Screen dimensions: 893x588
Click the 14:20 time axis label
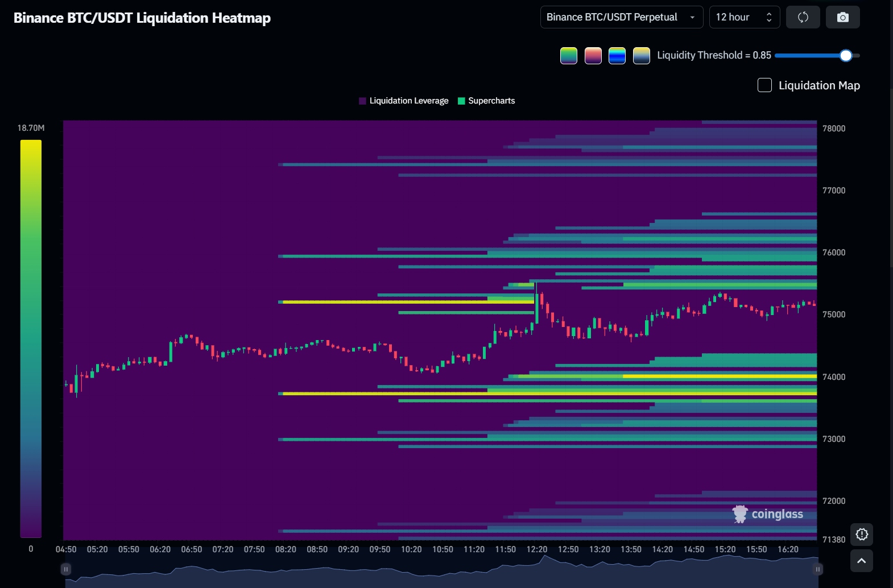coord(662,549)
